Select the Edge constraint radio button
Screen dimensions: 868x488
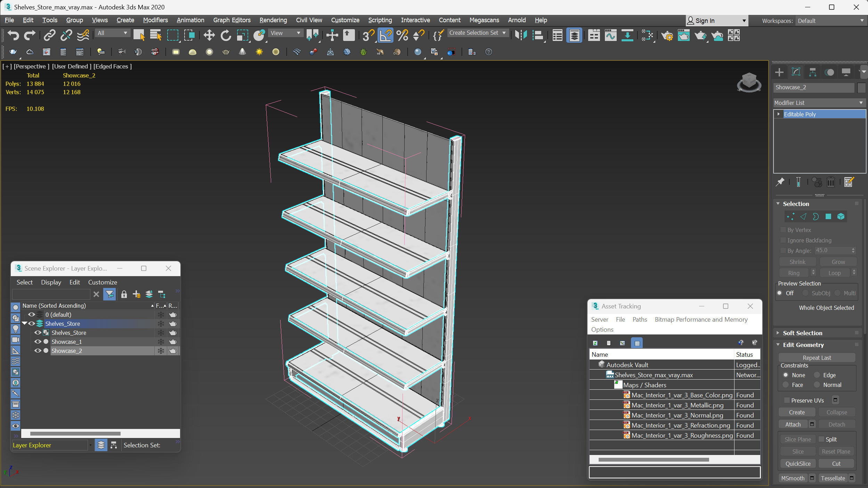817,375
